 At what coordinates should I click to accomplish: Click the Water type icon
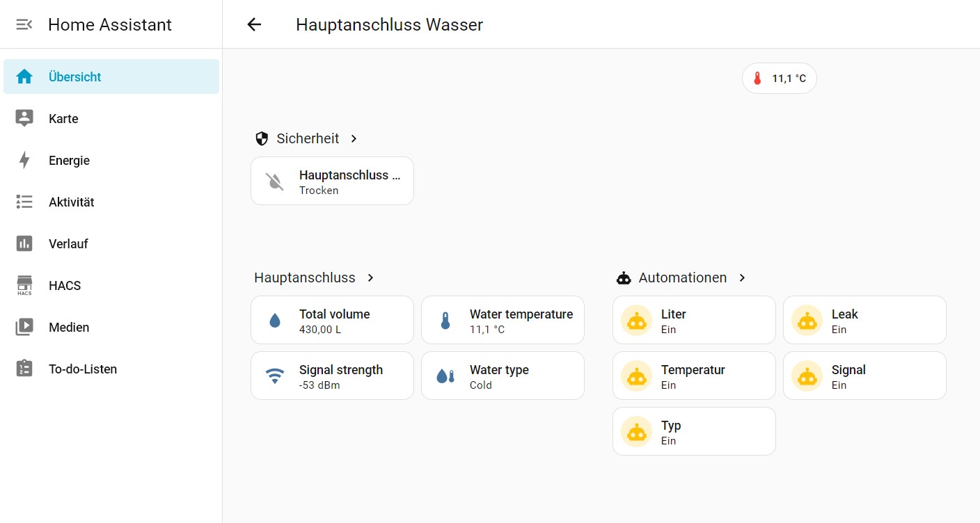pos(445,376)
